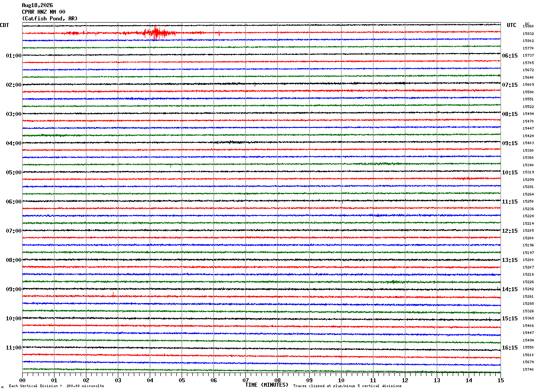Screen dimensions: 536x392
Task: Click the DC offset value 15740 at bottom
Action: click(x=528, y=369)
